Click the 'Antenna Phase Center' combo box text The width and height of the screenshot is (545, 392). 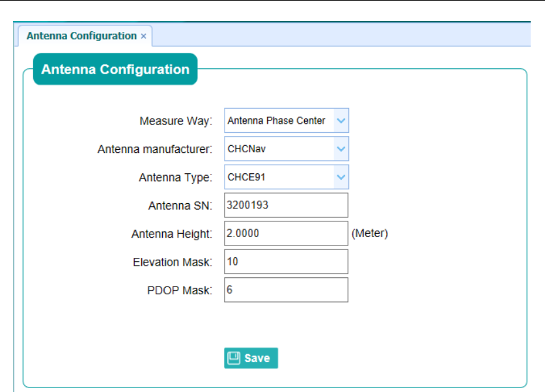(277, 120)
